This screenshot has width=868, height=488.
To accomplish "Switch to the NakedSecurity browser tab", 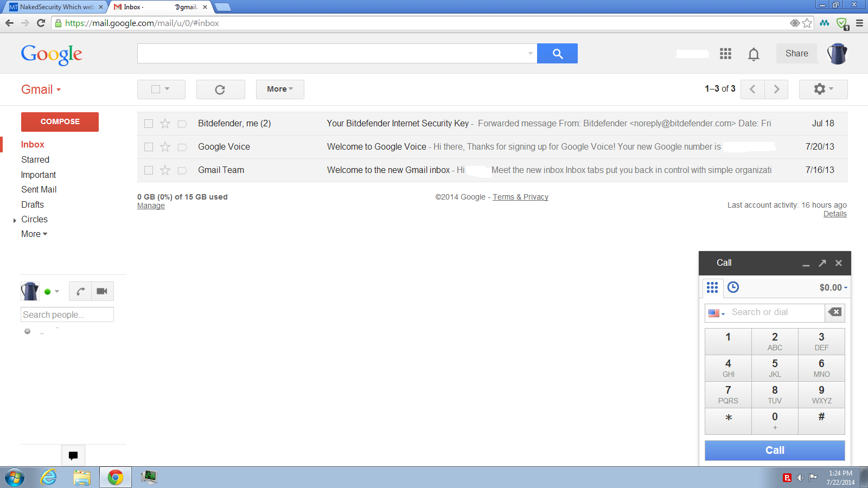I will coord(56,7).
